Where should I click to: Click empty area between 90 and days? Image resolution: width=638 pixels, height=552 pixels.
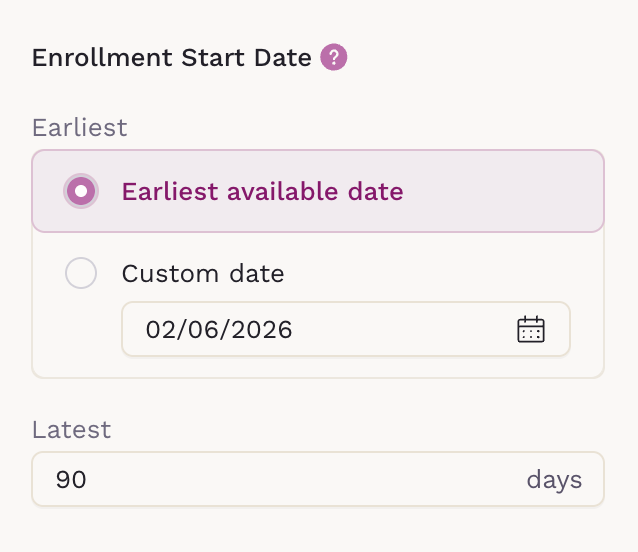click(300, 480)
